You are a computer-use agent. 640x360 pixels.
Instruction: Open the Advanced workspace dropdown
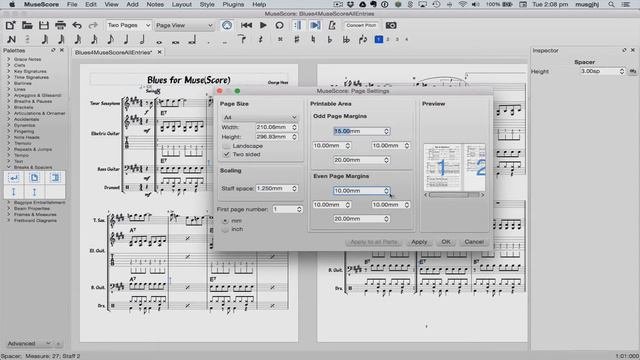29,344
